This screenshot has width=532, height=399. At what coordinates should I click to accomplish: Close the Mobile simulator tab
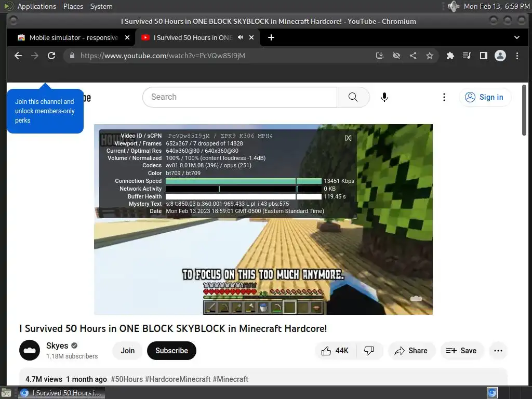click(127, 37)
